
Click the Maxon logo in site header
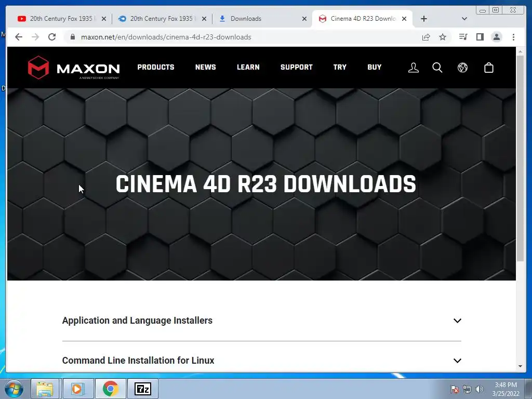(x=74, y=68)
